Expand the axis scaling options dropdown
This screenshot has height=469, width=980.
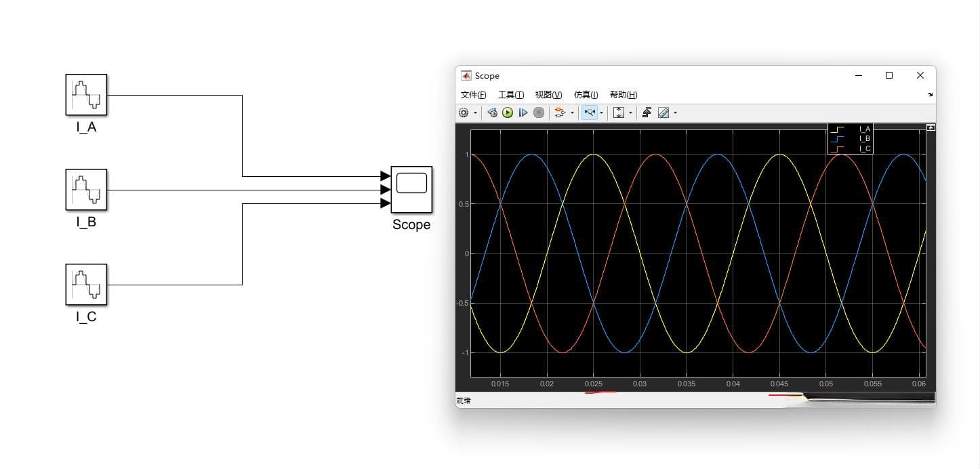630,113
